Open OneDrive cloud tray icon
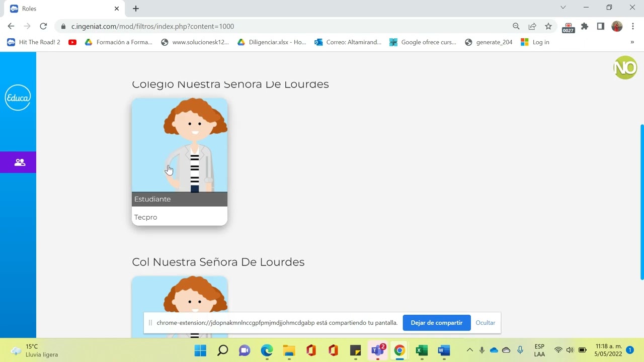The image size is (644, 362). click(x=494, y=350)
